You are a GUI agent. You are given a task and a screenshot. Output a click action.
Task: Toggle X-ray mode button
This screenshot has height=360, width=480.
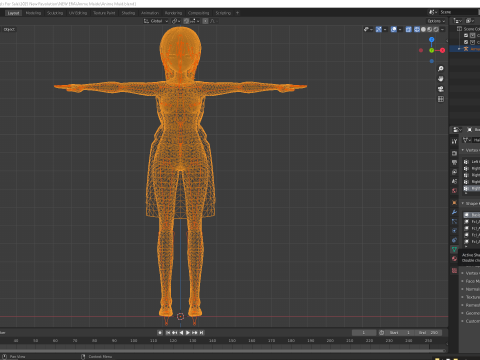pyautogui.click(x=408, y=29)
